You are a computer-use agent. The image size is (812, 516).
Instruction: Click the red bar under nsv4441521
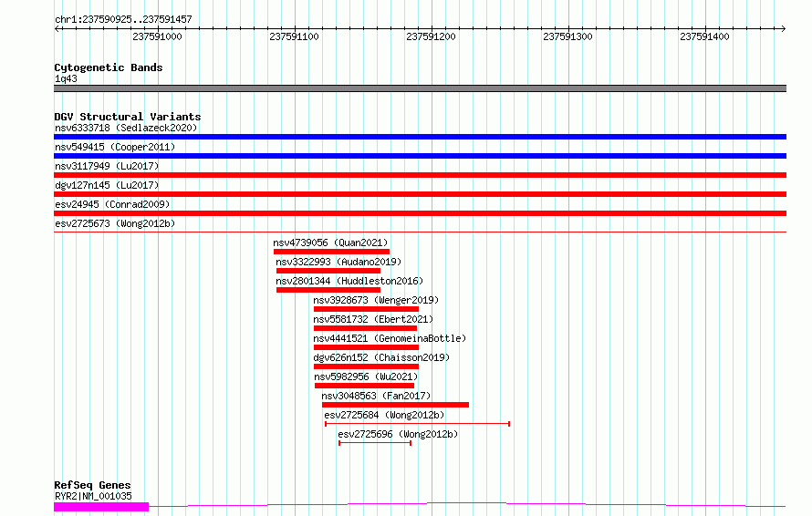tap(366, 347)
